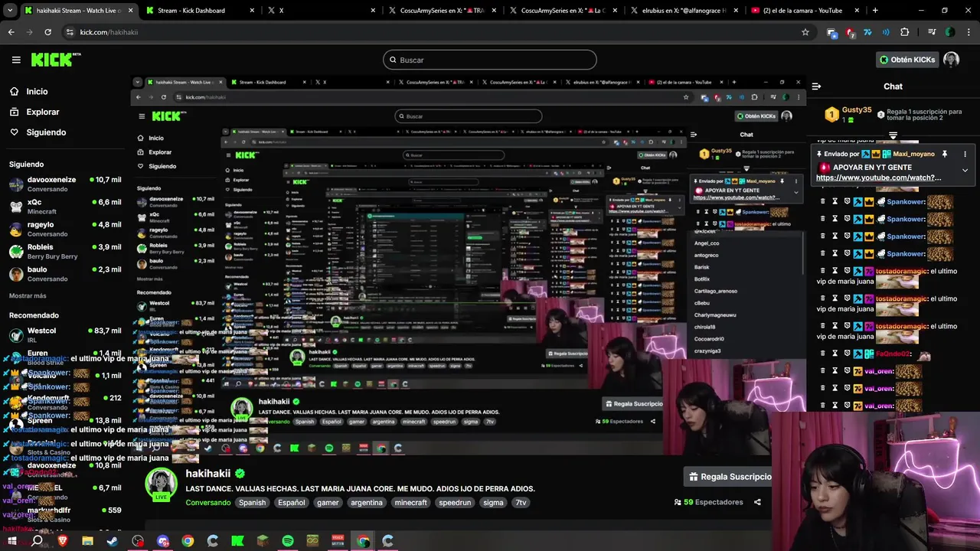This screenshot has height=551, width=980.
Task: Select the speedrun stream tag
Action: tap(456, 503)
